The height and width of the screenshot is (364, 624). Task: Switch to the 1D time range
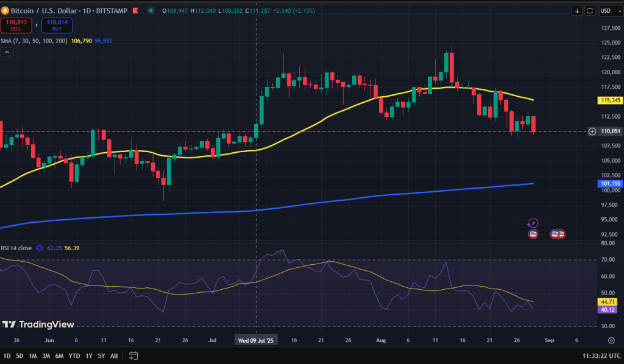click(x=7, y=356)
